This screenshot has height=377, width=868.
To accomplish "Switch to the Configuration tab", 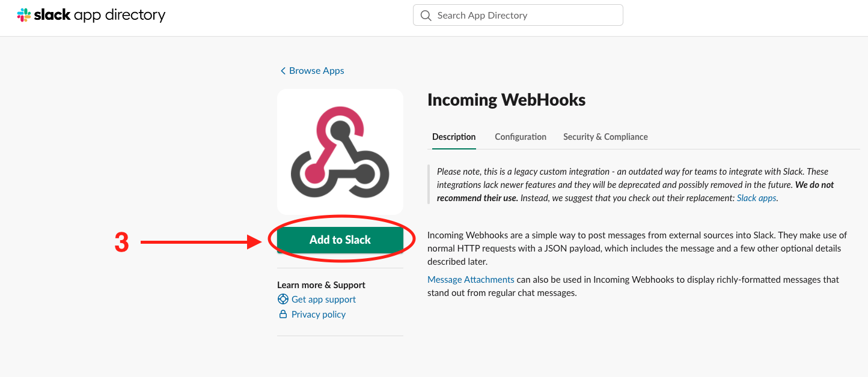I will click(521, 137).
